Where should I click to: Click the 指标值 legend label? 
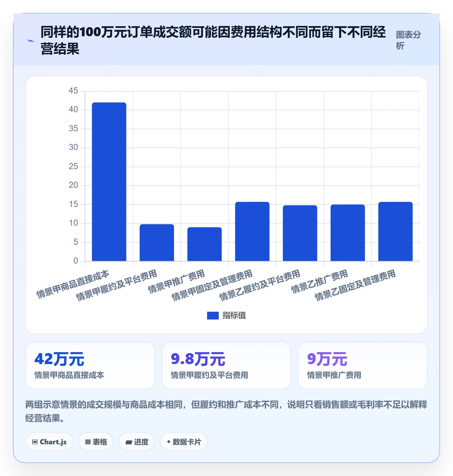[234, 316]
